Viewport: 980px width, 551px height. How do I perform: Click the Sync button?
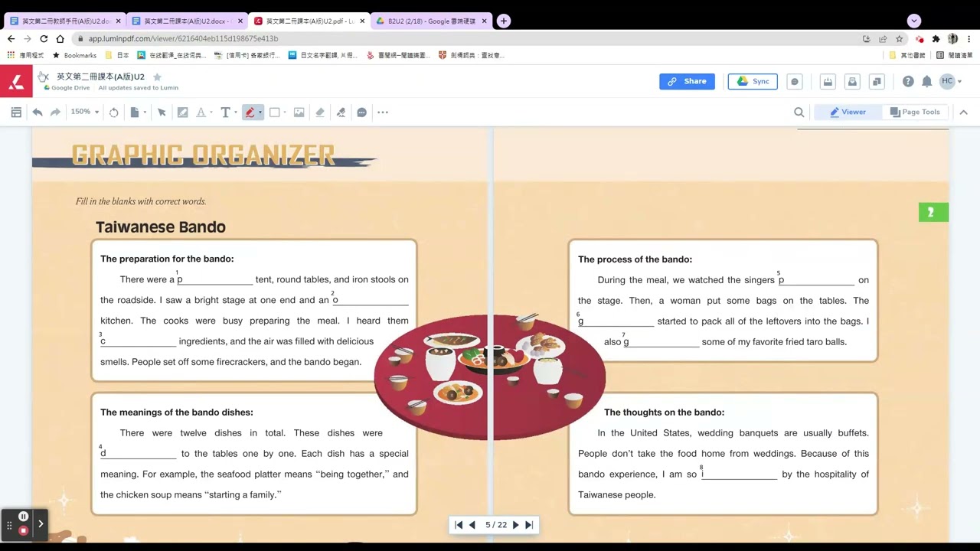tap(753, 81)
